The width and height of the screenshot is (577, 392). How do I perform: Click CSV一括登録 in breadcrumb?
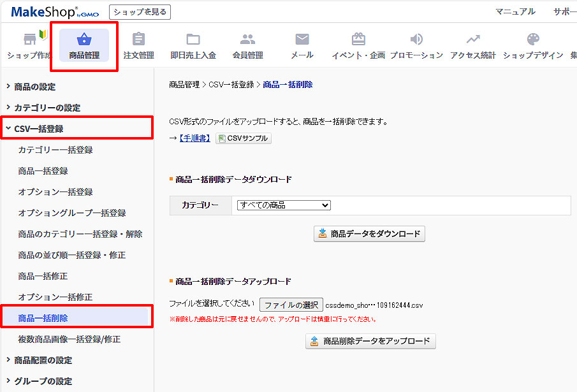[231, 85]
